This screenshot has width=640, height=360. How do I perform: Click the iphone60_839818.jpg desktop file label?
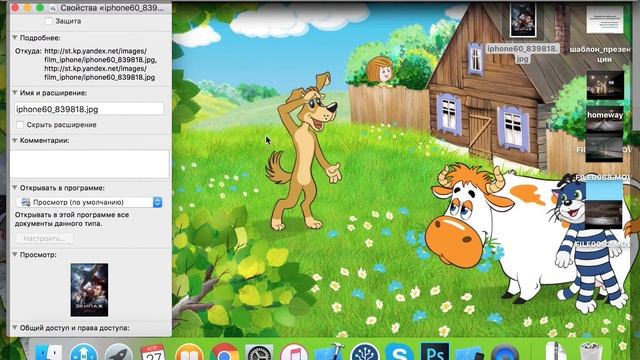click(522, 53)
